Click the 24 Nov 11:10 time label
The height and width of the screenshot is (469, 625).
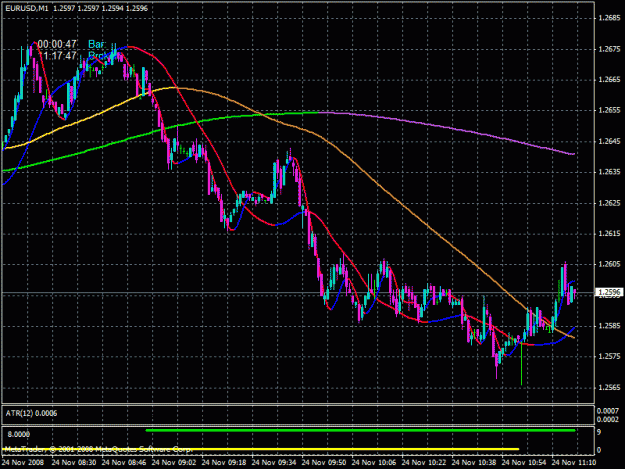click(574, 463)
